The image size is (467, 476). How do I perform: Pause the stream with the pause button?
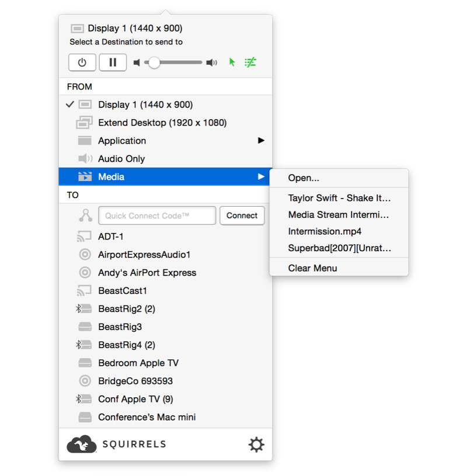(113, 62)
